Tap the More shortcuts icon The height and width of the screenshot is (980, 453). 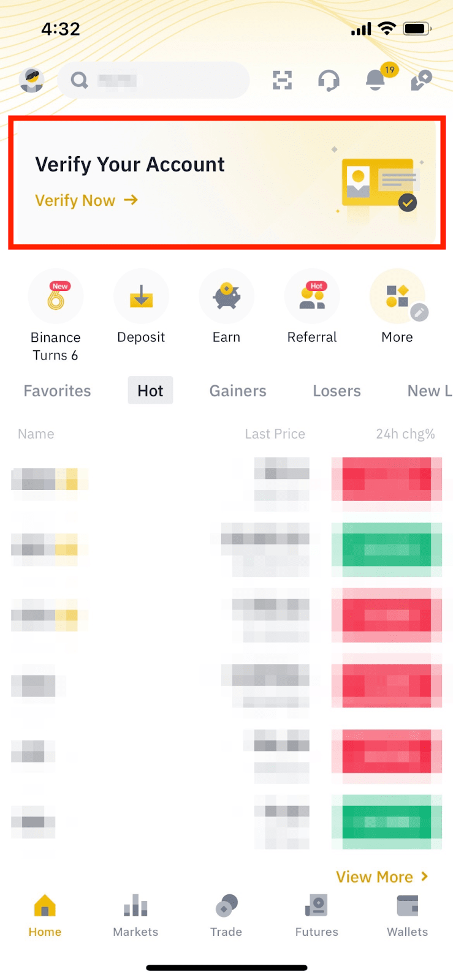(397, 297)
